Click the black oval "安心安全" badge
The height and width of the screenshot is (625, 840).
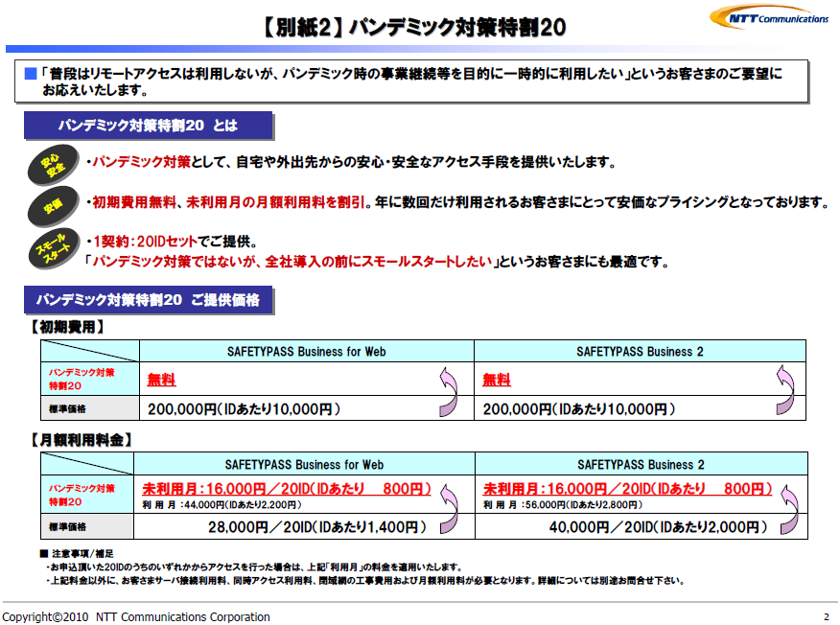[x=54, y=165]
